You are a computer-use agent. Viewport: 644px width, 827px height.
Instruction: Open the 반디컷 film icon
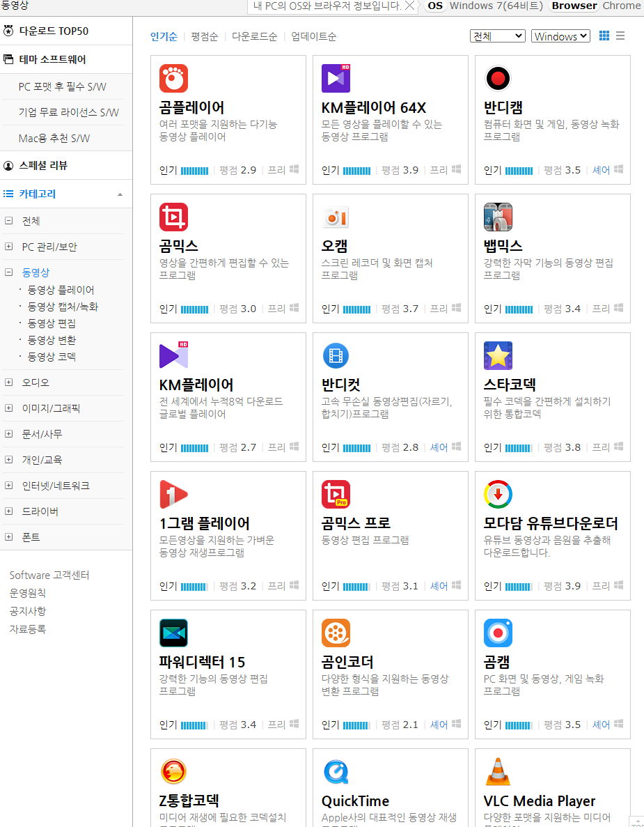[336, 355]
